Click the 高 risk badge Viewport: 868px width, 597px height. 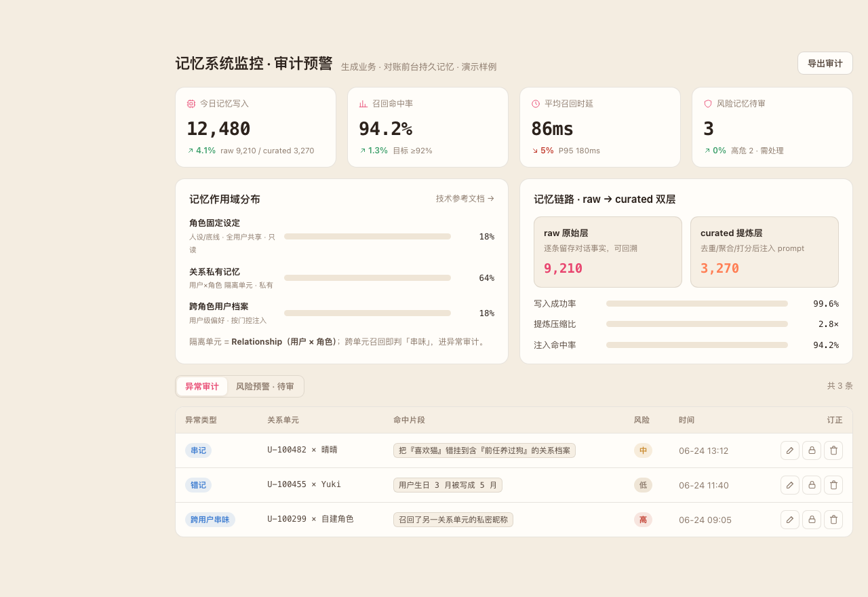[643, 520]
